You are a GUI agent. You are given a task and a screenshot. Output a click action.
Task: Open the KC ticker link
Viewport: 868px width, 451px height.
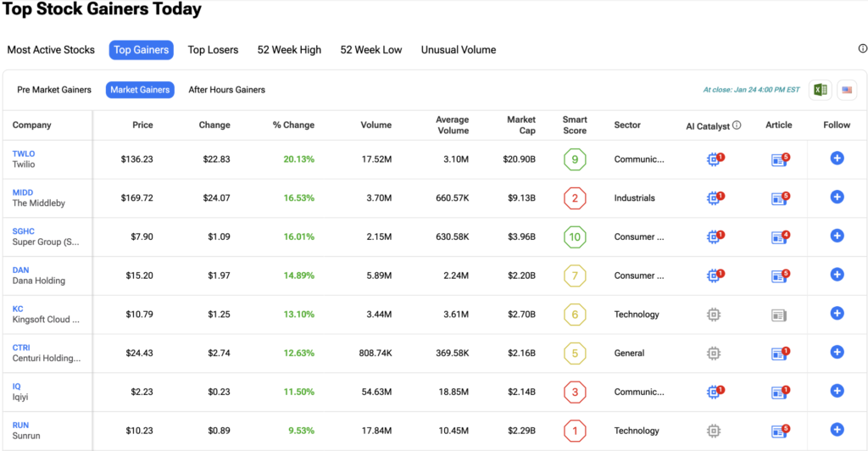coord(18,309)
